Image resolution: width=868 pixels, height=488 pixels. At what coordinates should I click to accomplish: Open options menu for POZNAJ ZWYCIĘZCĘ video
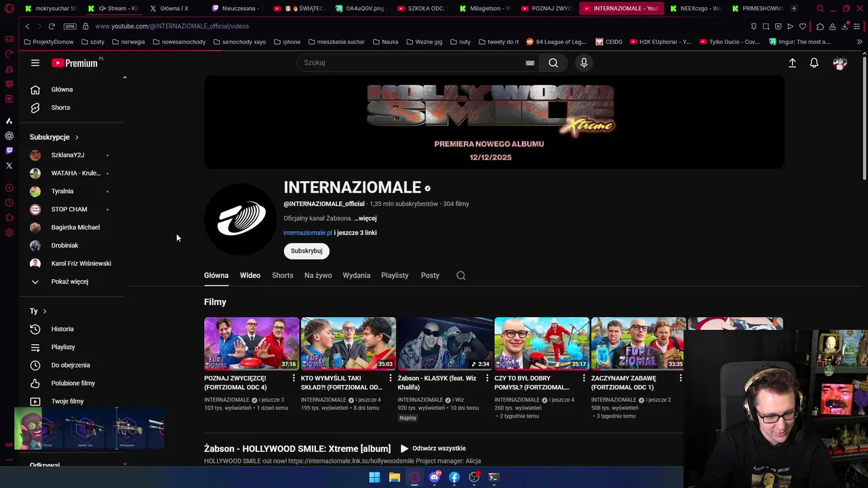tap(294, 378)
